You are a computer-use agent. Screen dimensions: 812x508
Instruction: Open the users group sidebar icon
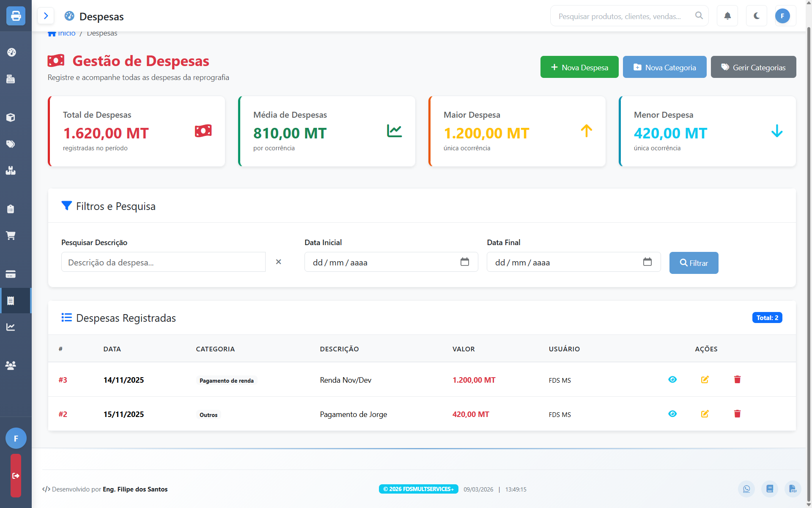click(x=11, y=365)
